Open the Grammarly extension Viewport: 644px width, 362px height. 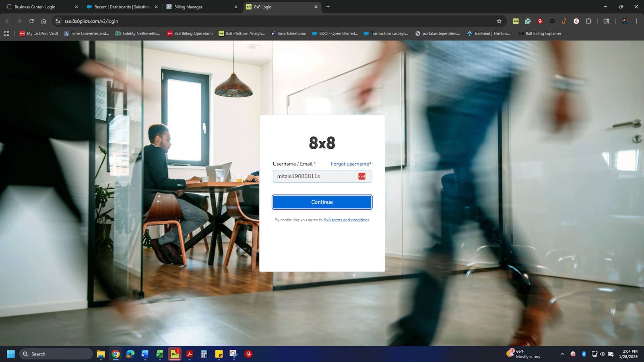coord(528,21)
